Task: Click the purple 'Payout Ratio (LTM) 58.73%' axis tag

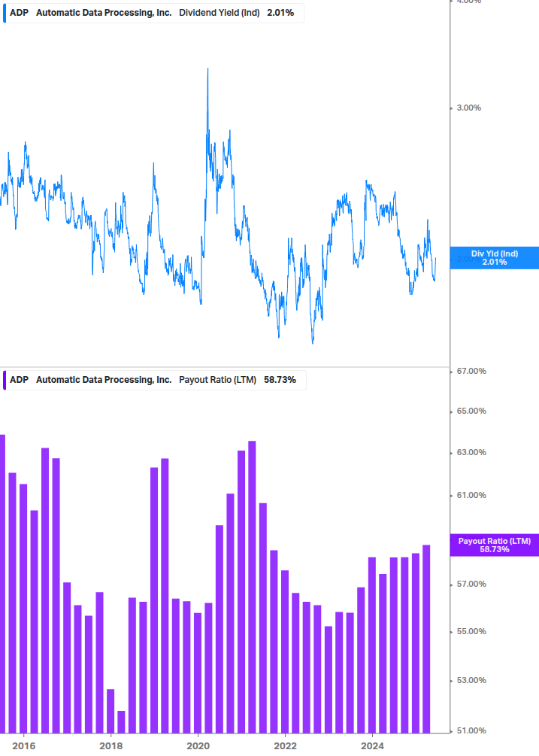Action: tap(495, 545)
